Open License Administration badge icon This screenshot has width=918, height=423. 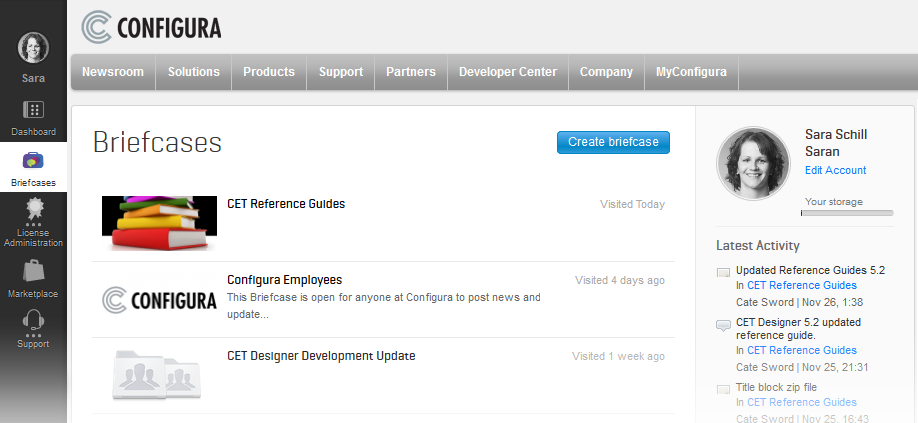coord(33,209)
